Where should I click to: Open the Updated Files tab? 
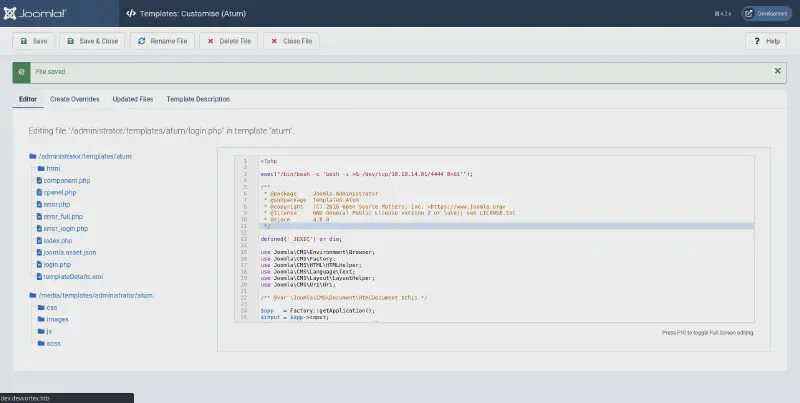click(x=132, y=99)
